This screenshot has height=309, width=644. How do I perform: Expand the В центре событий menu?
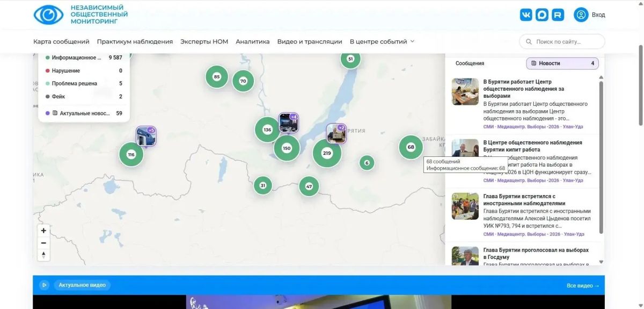[382, 41]
